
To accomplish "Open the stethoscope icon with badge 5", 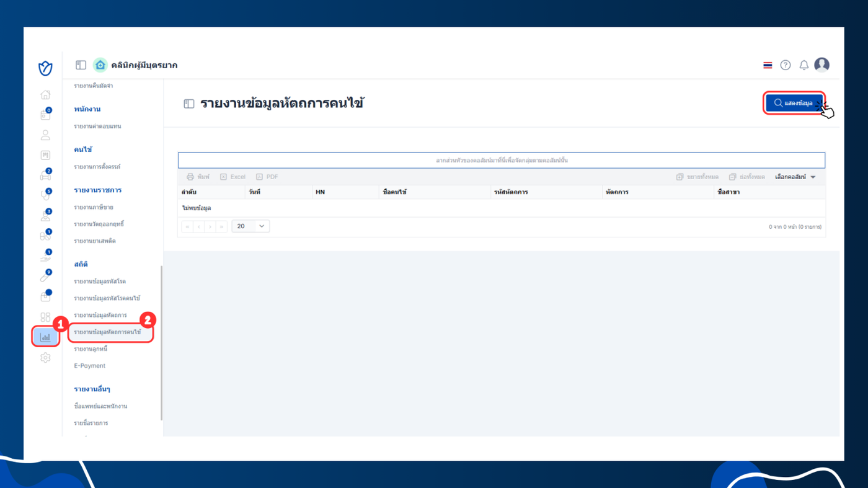I will click(x=45, y=195).
